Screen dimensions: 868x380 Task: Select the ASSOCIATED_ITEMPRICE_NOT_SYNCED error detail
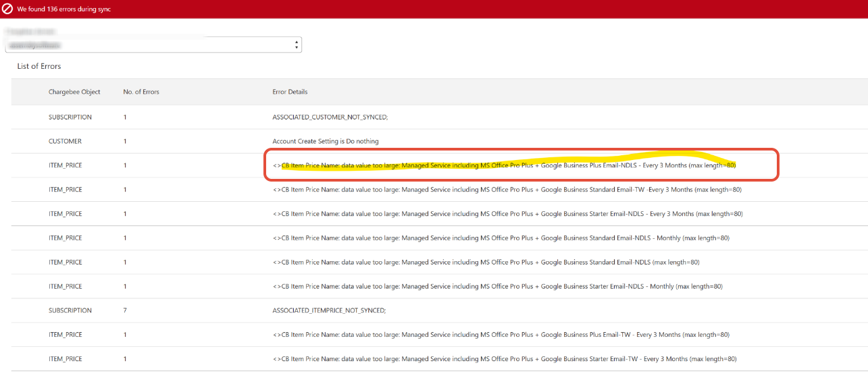click(329, 310)
